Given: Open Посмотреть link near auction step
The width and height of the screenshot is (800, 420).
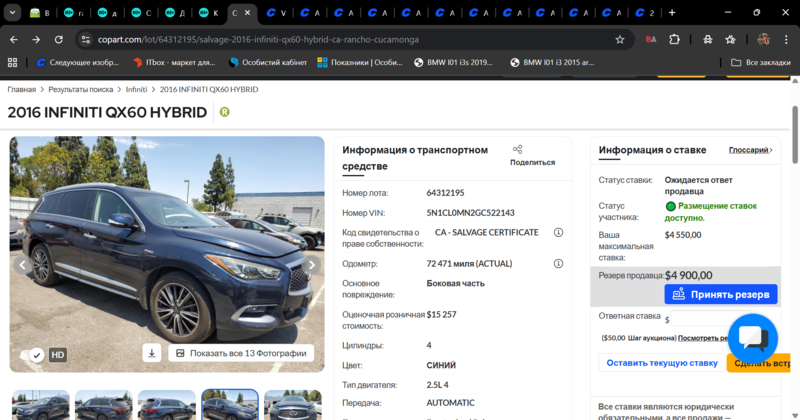Looking at the screenshot, I should (x=703, y=338).
